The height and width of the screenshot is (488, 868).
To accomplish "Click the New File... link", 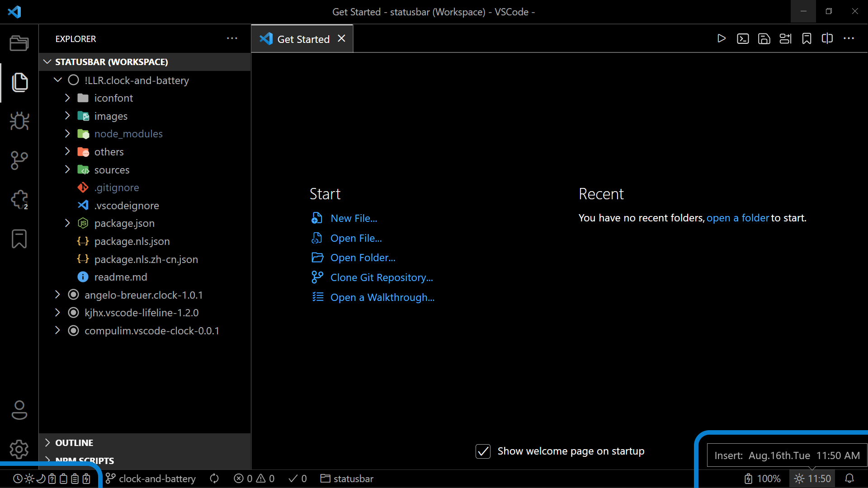I will 354,218.
